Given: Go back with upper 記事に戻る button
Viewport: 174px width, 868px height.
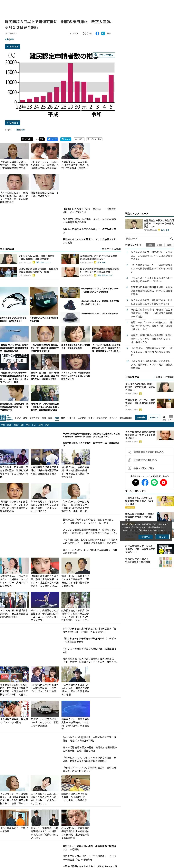Looking at the screenshot, I should point(12,46).
